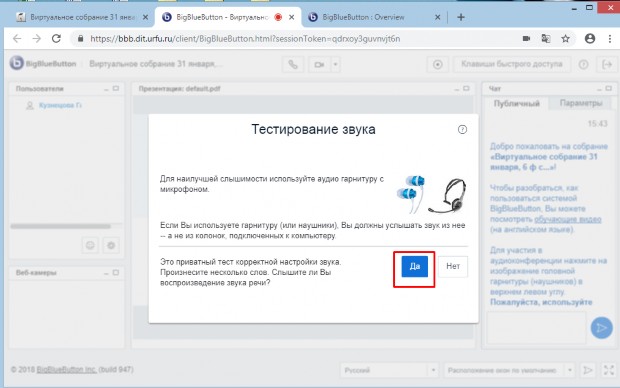Click apply layout arrow icon at bottom
The height and width of the screenshot is (388, 620).
[588, 370]
